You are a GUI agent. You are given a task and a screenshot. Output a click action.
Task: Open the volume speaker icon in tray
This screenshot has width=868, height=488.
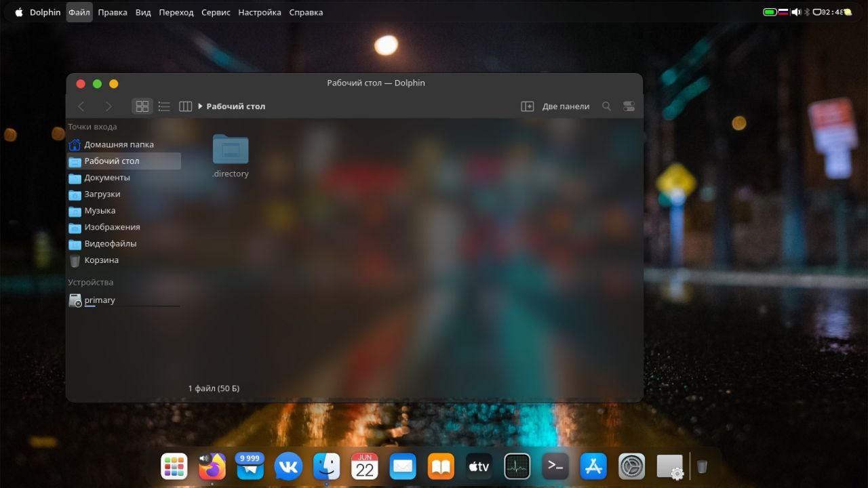pyautogui.click(x=796, y=12)
